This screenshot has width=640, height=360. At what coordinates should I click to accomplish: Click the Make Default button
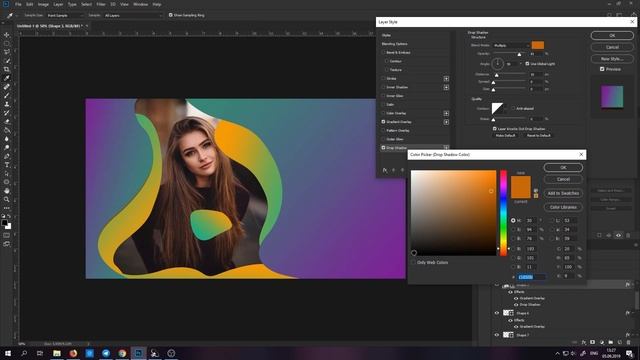point(505,136)
